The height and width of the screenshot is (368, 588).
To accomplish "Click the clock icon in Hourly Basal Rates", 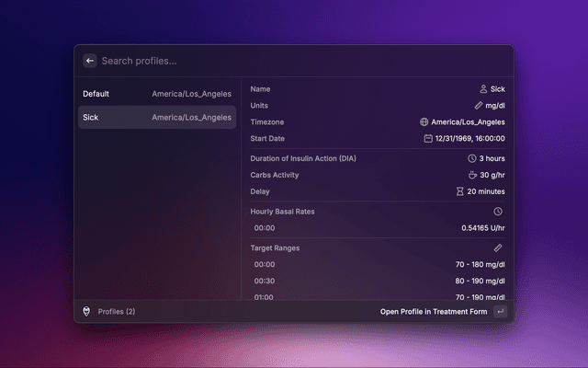I will [498, 212].
